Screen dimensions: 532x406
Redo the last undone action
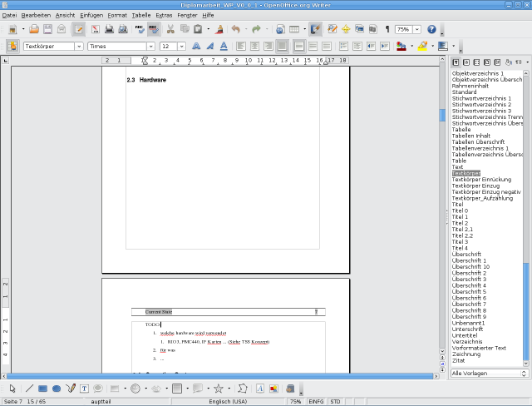click(x=256, y=29)
